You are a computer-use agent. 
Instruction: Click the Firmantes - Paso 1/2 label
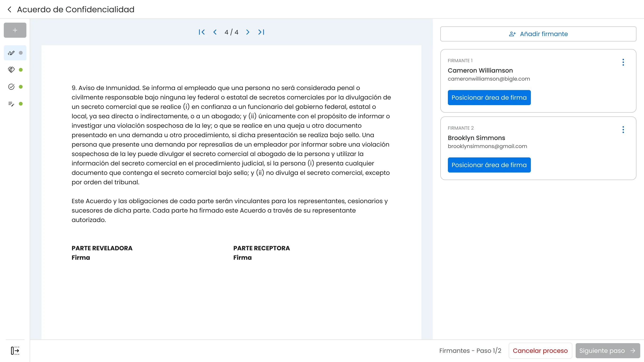[470, 351]
